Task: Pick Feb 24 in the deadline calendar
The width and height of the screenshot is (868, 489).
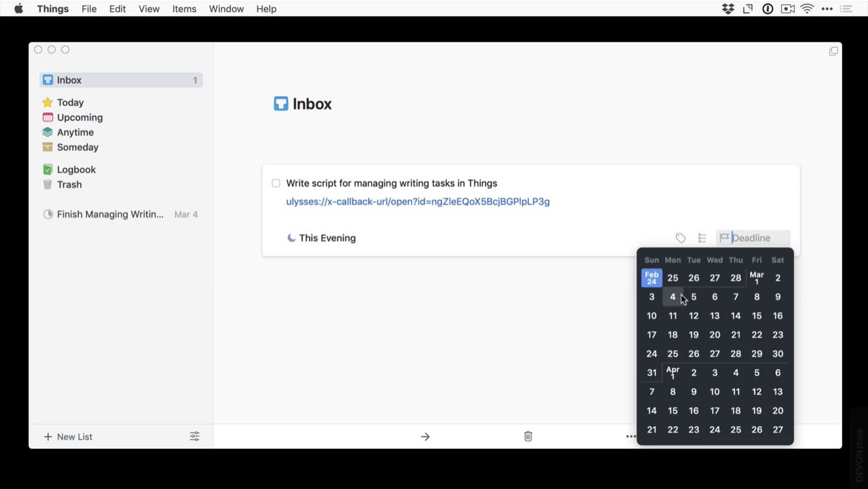Action: coord(652,278)
